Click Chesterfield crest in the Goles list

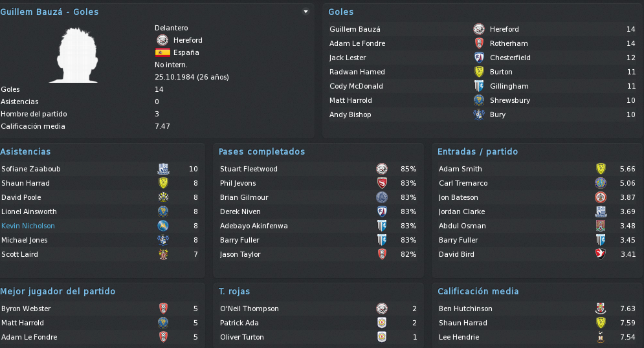coord(479,58)
